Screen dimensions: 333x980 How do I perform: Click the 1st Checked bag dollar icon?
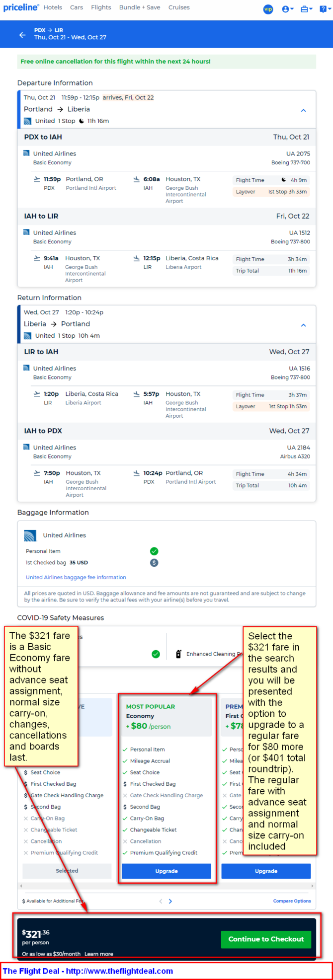tap(154, 563)
